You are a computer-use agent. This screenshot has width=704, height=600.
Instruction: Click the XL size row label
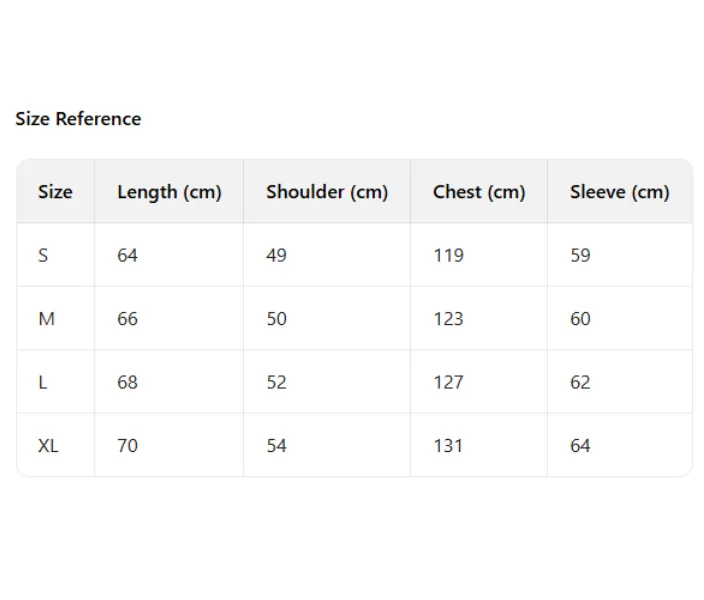click(48, 446)
